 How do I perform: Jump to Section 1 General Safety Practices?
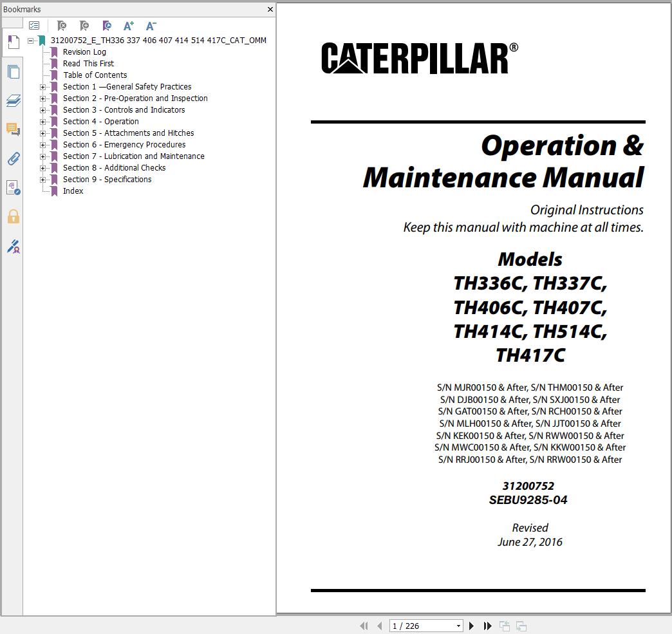pyautogui.click(x=127, y=87)
